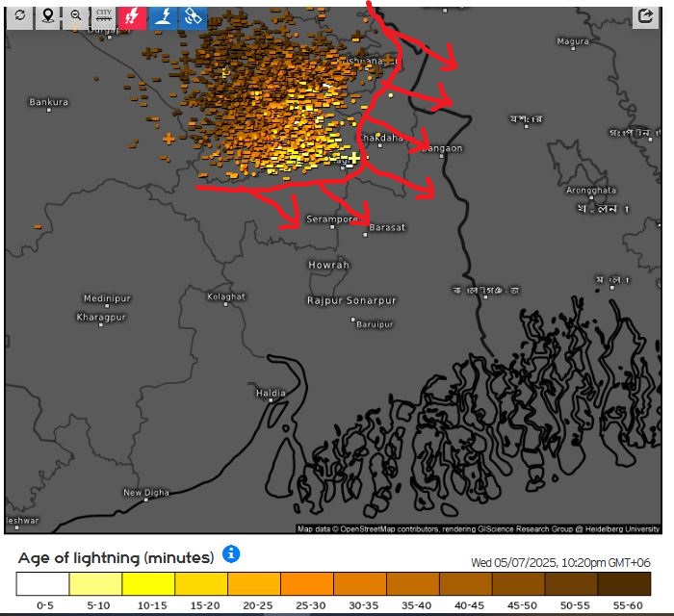Click the refresh map icon
This screenshot has height=616, width=674.
pos(20,16)
